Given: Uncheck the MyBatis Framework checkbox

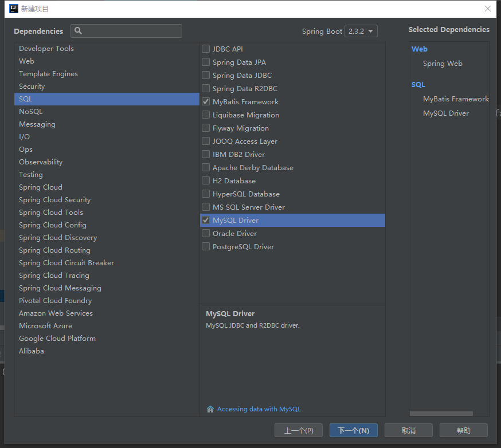Looking at the screenshot, I should (x=206, y=101).
